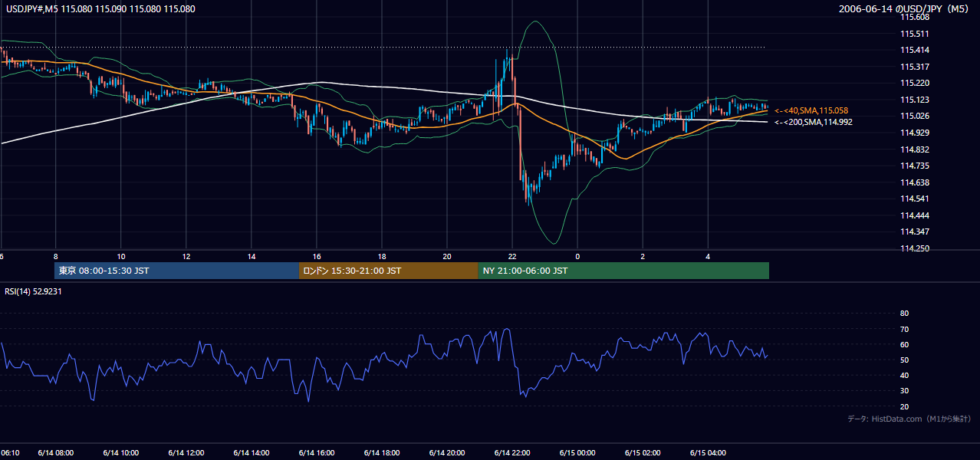Click the Tokyo 08:00-15:30 JST session bar
980x460 pixels.
pos(176,271)
